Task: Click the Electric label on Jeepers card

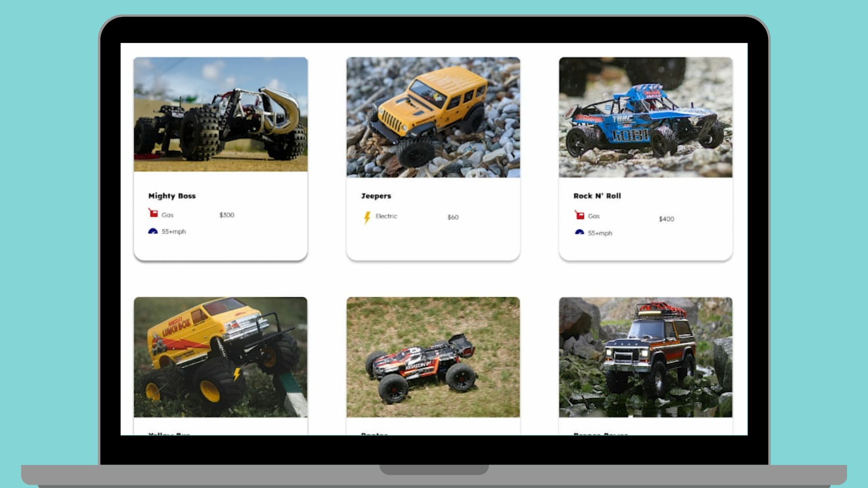Action: tap(386, 216)
